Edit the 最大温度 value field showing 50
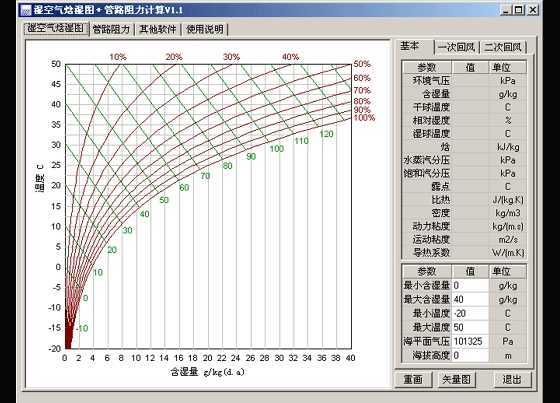The height and width of the screenshot is (403, 560). [x=470, y=327]
